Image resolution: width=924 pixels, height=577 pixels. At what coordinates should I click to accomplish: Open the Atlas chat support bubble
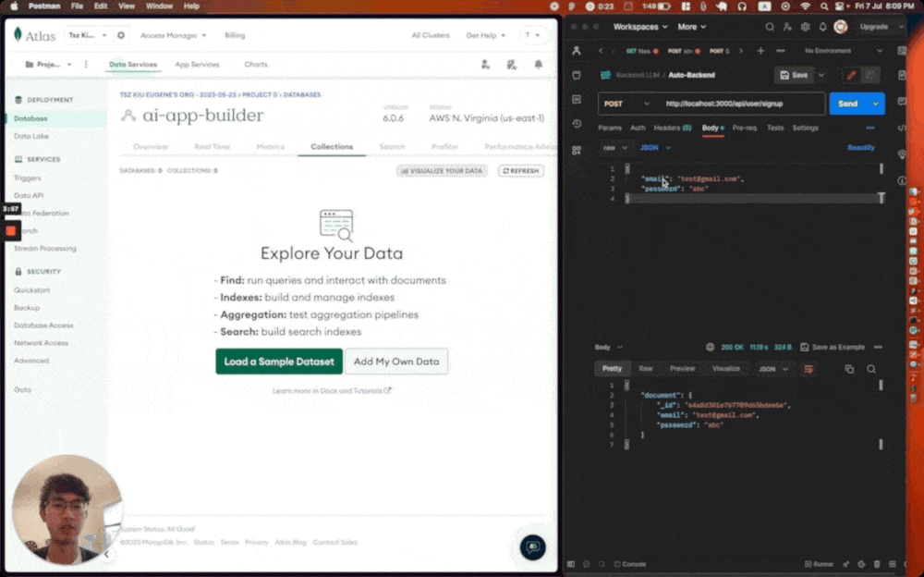pyautogui.click(x=533, y=546)
